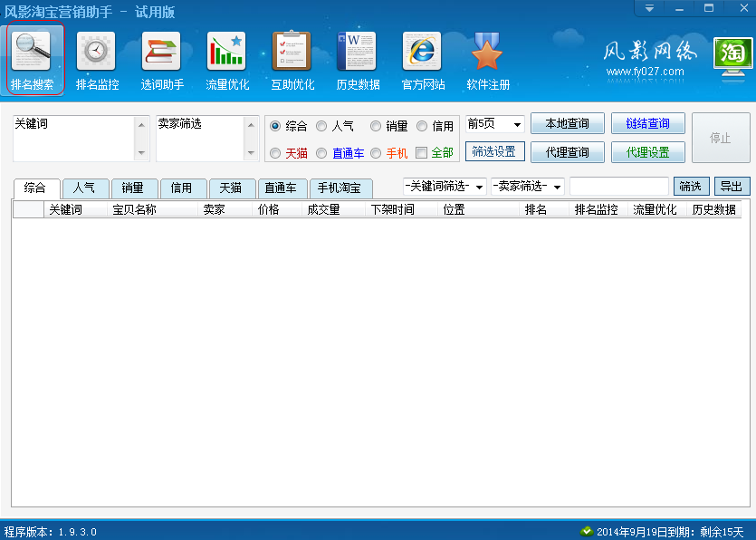Switch to the 销量 results tab
The width and height of the screenshot is (756, 540).
[x=134, y=188]
